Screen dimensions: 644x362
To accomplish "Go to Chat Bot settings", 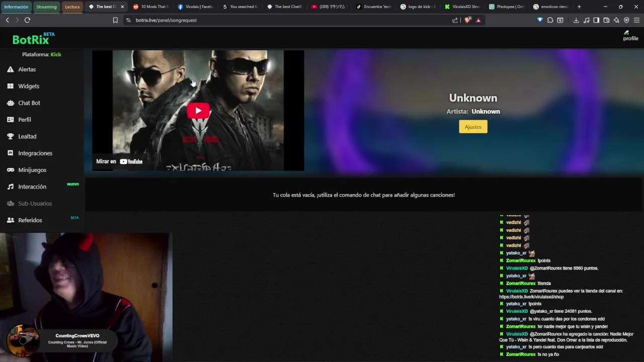I will tap(29, 103).
